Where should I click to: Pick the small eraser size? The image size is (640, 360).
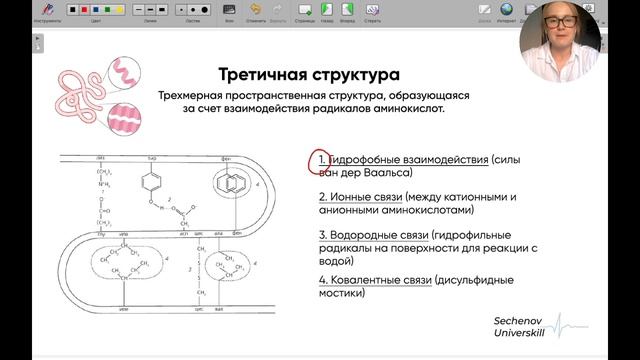(x=181, y=10)
